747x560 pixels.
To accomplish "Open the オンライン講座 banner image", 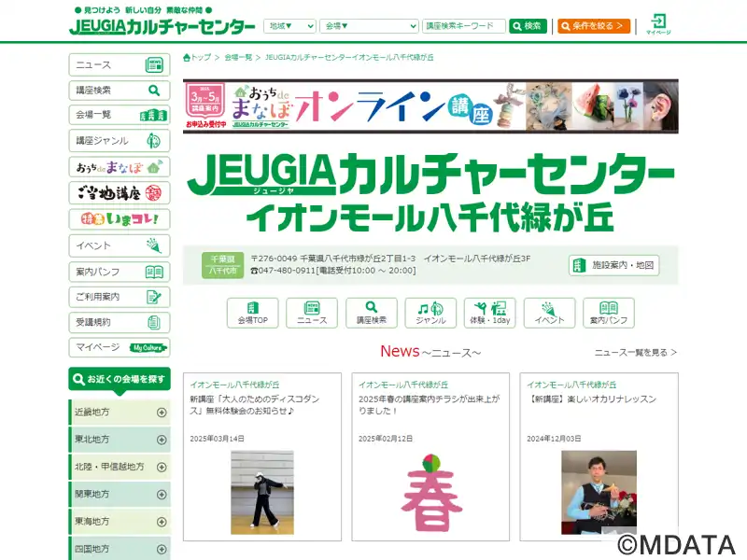I will tap(430, 106).
